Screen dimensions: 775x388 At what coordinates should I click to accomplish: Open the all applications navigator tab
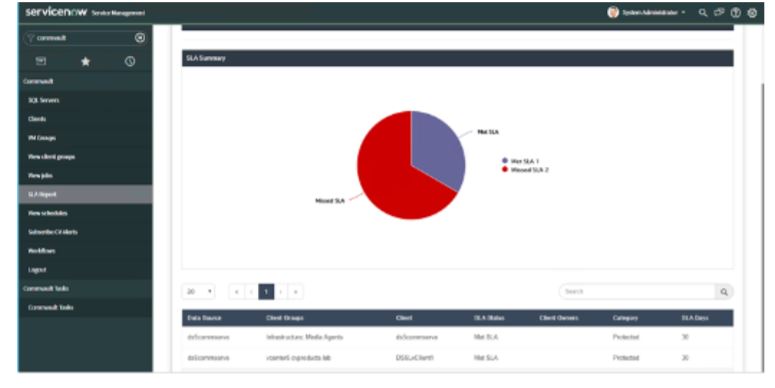pos(41,61)
